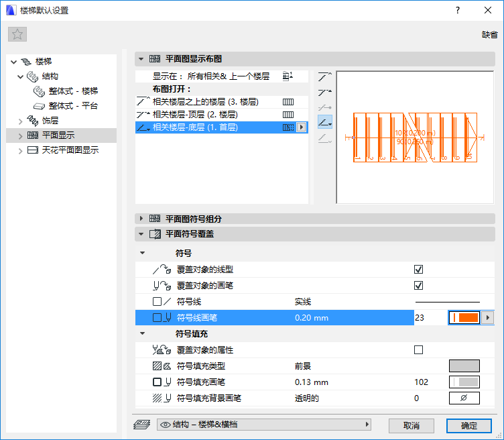Click the 符号线画笔 row icon
The width and height of the screenshot is (504, 440).
click(x=162, y=317)
